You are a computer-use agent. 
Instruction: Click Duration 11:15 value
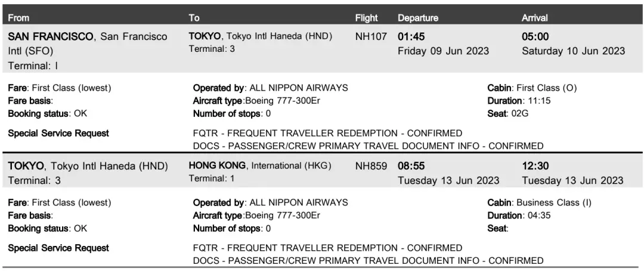[x=541, y=101]
